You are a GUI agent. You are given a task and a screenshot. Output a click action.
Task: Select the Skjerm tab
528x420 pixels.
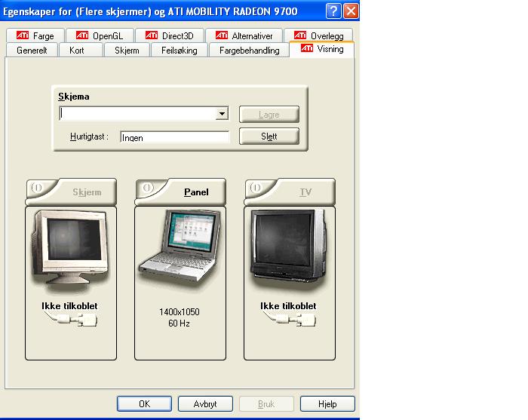pyautogui.click(x=127, y=51)
